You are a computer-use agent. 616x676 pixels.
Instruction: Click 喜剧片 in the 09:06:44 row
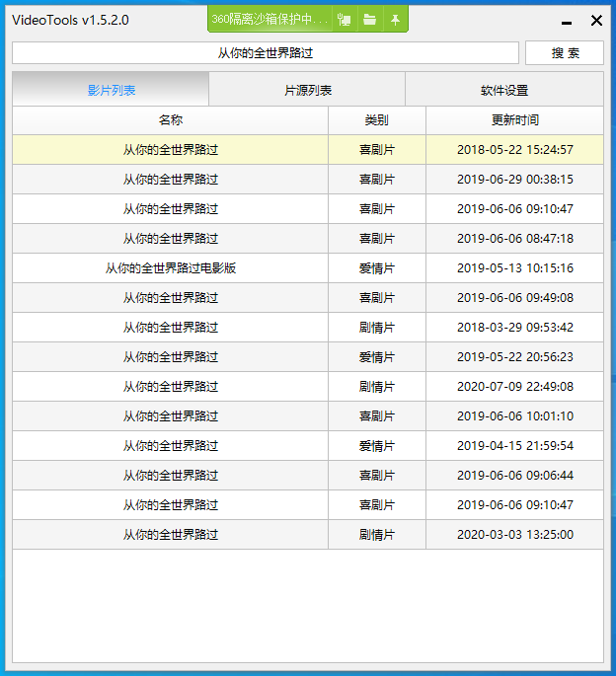(376, 476)
